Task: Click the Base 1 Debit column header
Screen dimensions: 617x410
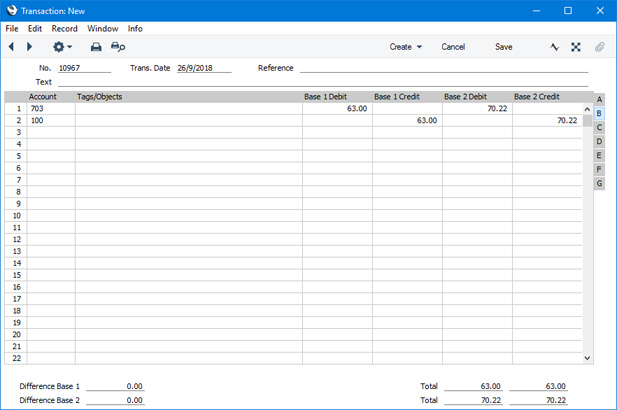Action: click(x=325, y=97)
